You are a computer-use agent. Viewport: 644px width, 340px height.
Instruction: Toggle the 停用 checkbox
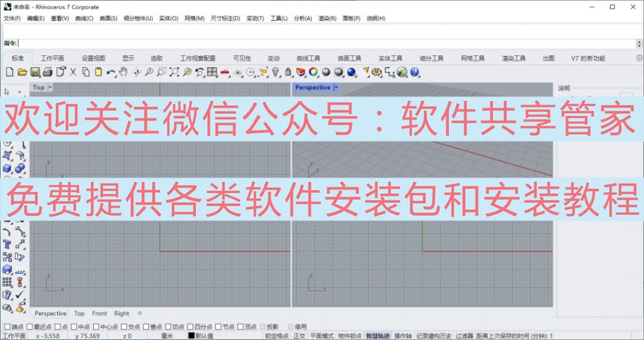coord(291,327)
